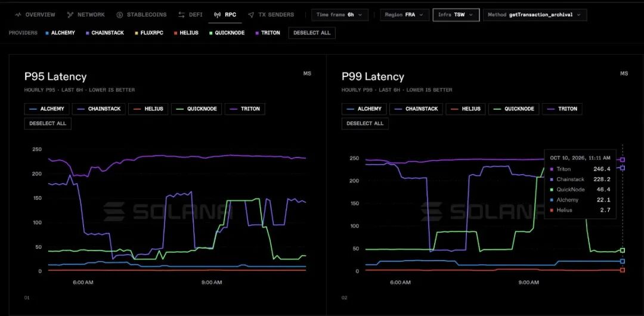This screenshot has width=644, height=316.
Task: Toggle Alchemy series in P95 Latency chart
Action: [47, 109]
